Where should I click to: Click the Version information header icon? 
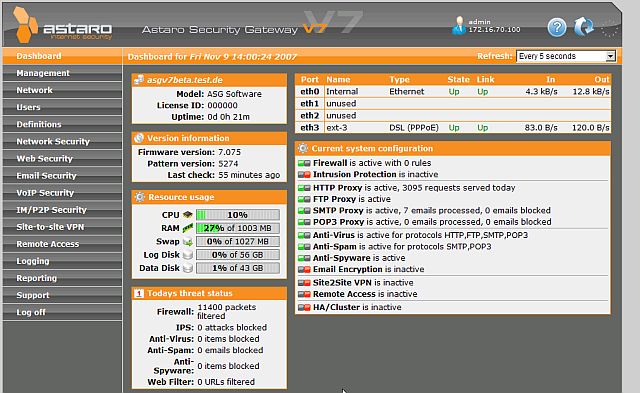coord(139,138)
